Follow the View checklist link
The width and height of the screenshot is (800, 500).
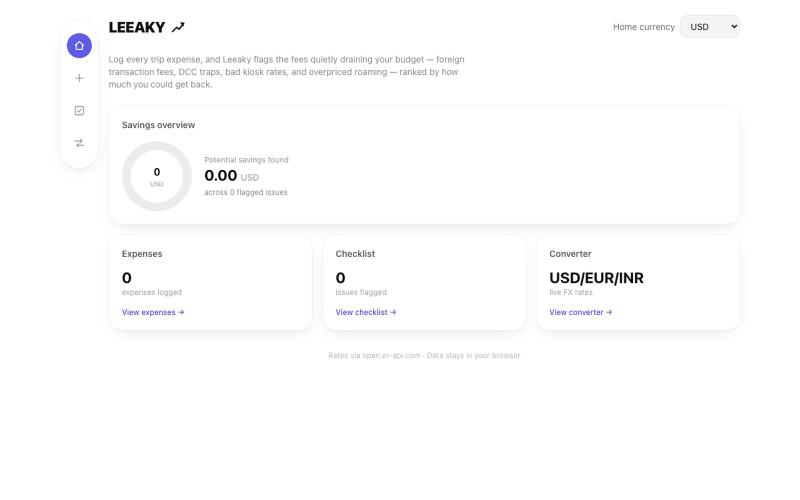pyautogui.click(x=366, y=312)
